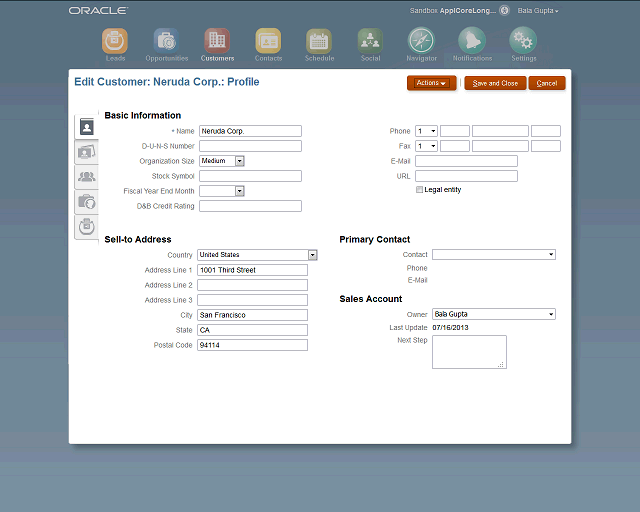Click the Basic Information heading
Screen dimensions: 640x512
click(x=142, y=116)
